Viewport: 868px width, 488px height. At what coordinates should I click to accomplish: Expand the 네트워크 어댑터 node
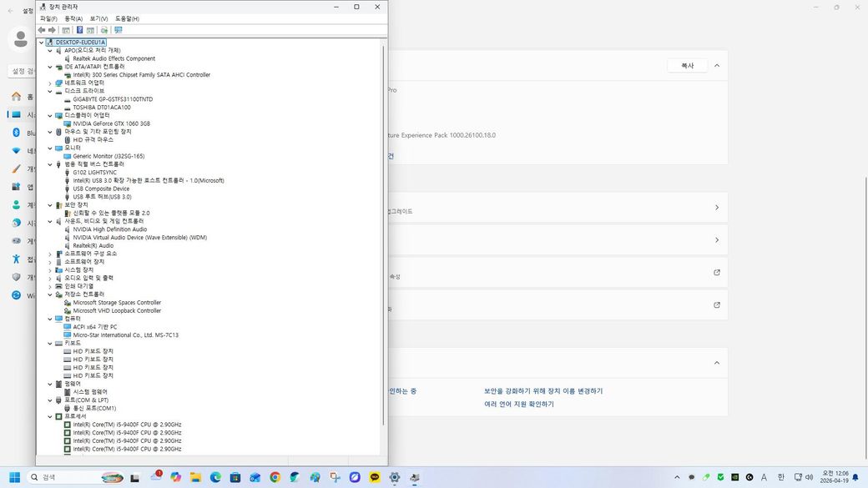(49, 83)
